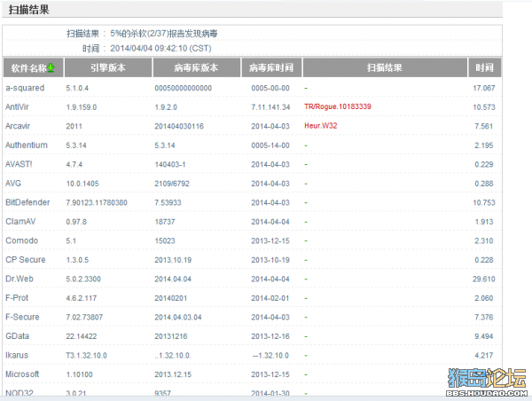This screenshot has height=401, width=532.
Task: Click the F-Prot row name
Action: pyautogui.click(x=17, y=298)
